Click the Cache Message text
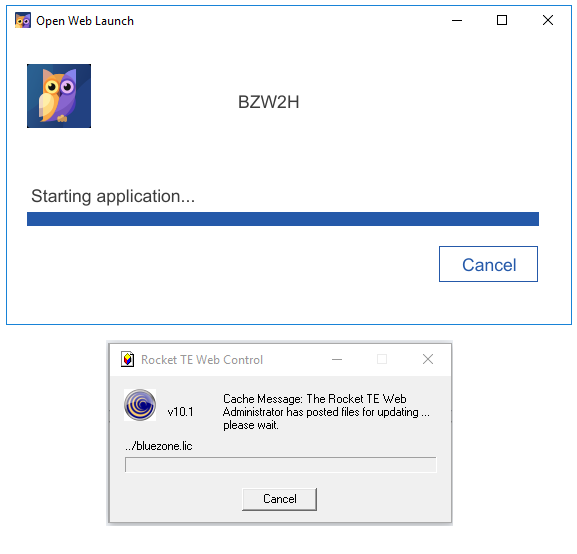This screenshot has height=554, width=577. pyautogui.click(x=326, y=412)
